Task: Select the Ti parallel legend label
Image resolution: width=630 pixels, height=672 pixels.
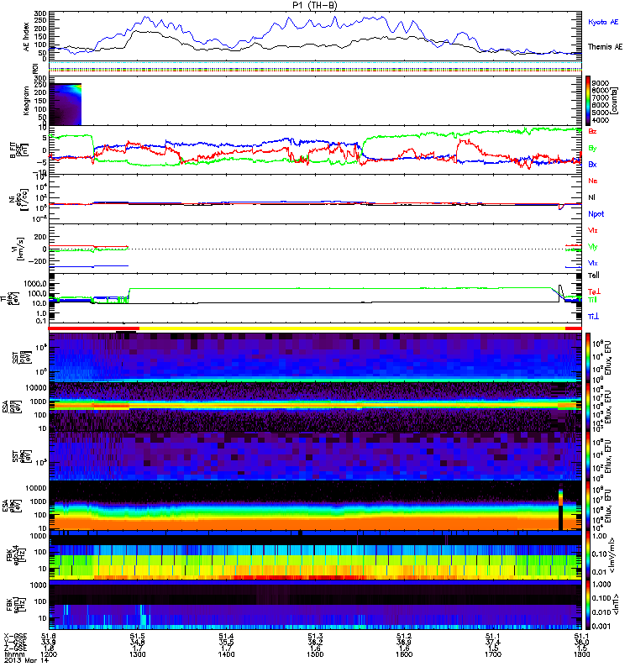Action: (x=592, y=300)
